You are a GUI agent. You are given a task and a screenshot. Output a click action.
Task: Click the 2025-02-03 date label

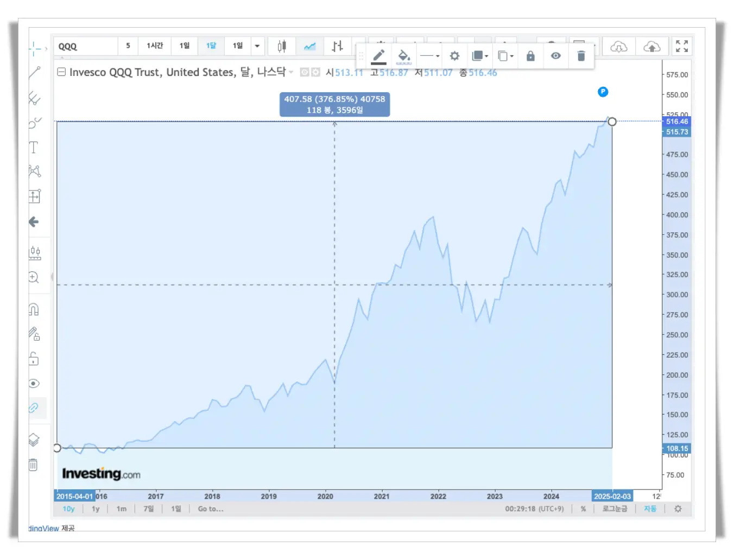point(612,497)
